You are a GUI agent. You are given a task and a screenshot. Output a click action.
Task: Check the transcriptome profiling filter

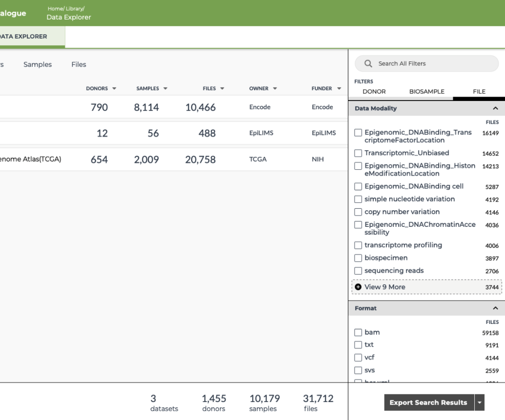(358, 245)
